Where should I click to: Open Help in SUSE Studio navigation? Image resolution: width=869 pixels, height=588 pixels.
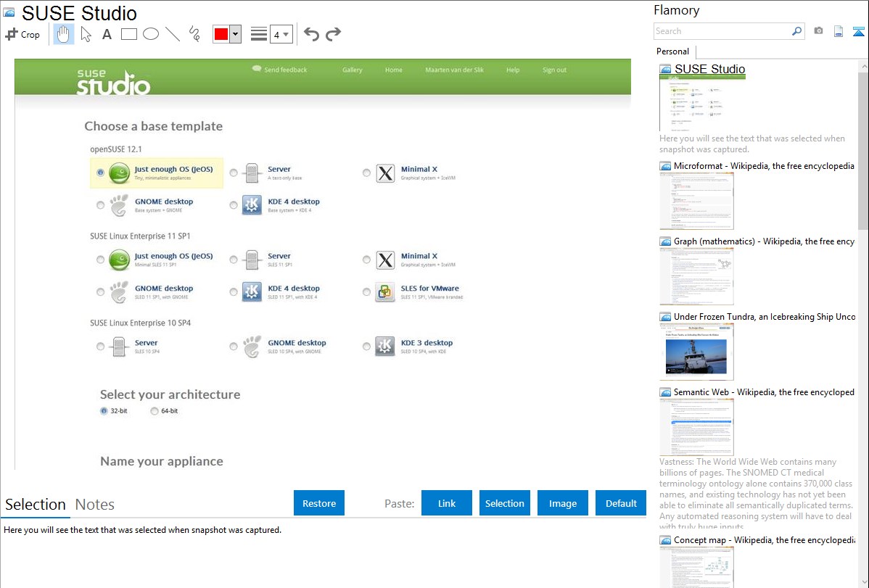tap(513, 70)
